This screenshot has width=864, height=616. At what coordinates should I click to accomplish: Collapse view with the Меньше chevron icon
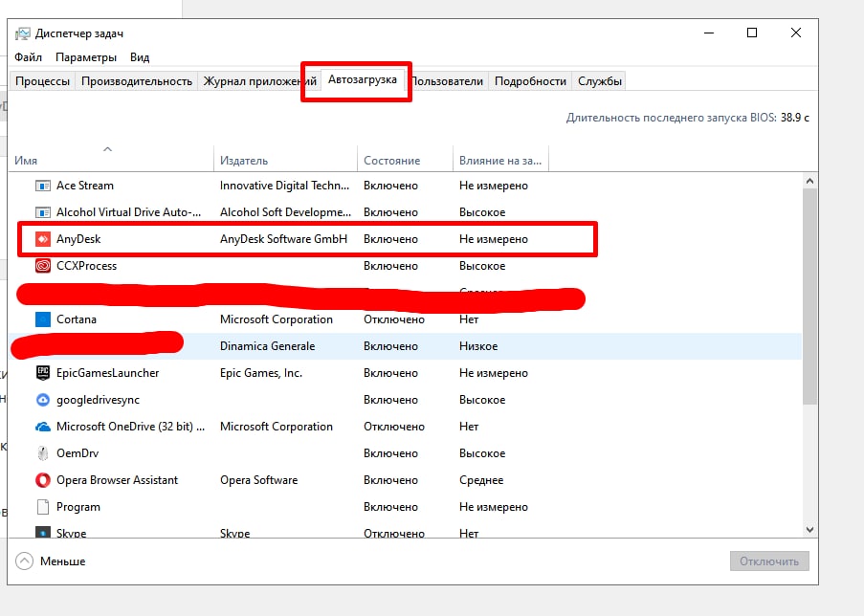pyautogui.click(x=24, y=561)
